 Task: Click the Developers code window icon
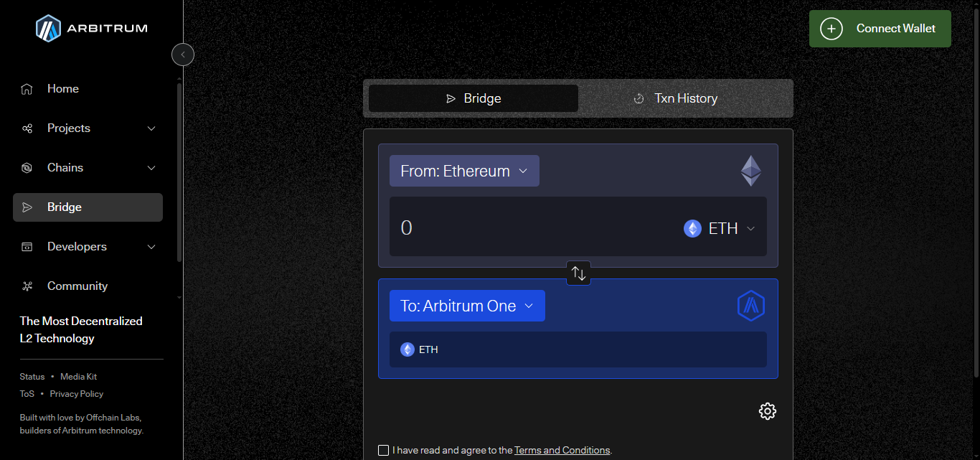click(27, 247)
